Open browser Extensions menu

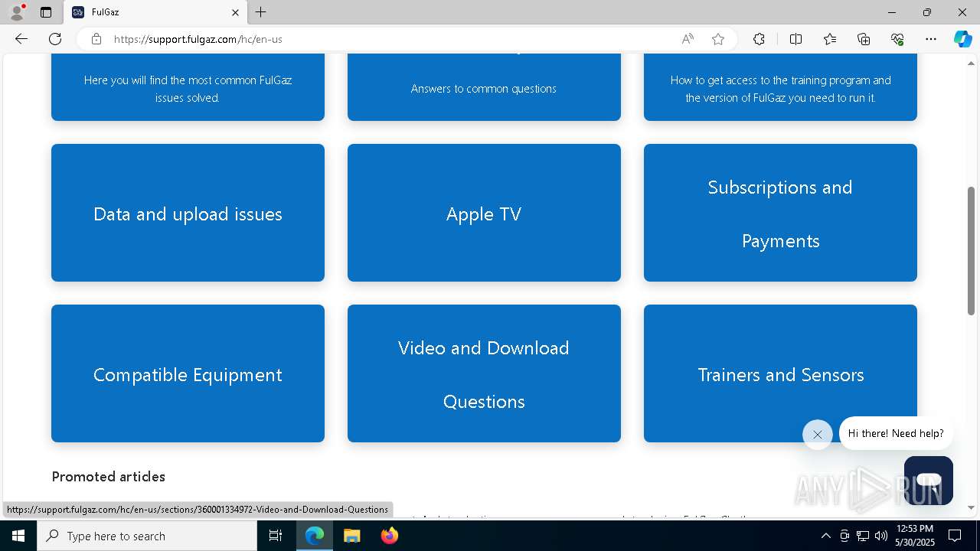click(x=759, y=39)
